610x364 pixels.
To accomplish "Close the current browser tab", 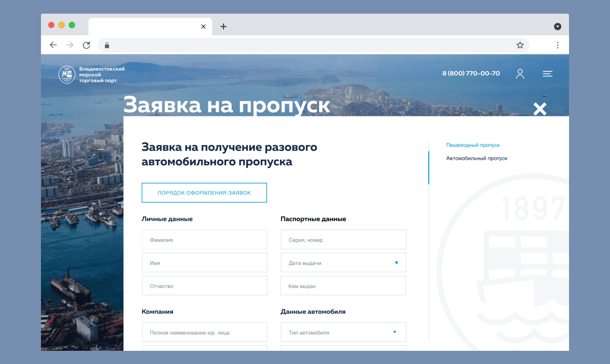I will [203, 26].
